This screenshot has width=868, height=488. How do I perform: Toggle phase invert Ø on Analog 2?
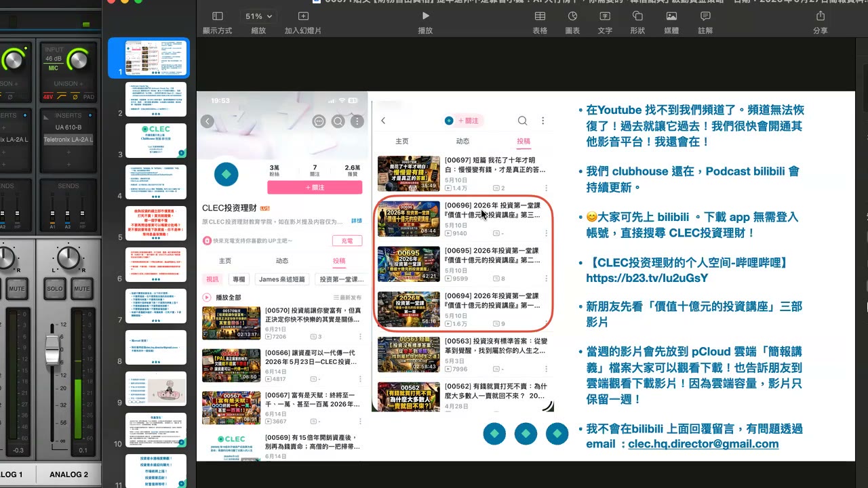click(75, 97)
